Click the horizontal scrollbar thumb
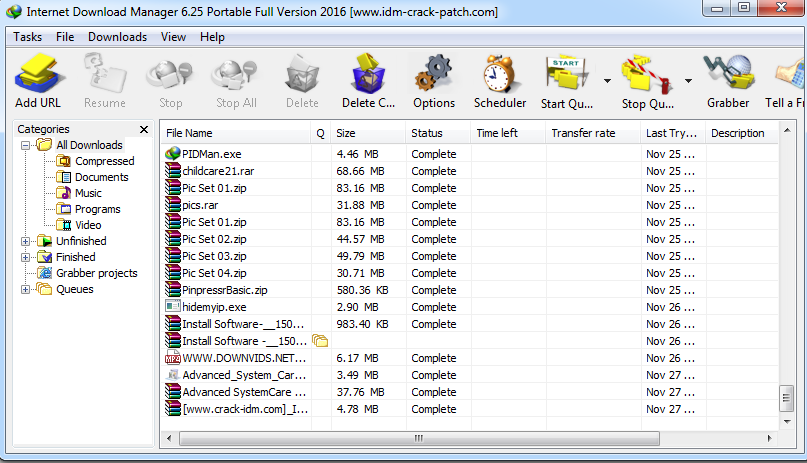Viewport: 807px width, 463px height. 419,438
